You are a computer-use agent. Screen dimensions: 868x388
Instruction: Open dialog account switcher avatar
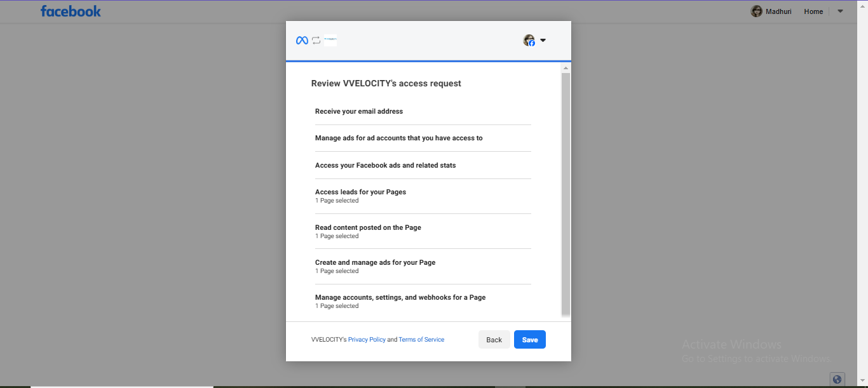[x=529, y=40]
